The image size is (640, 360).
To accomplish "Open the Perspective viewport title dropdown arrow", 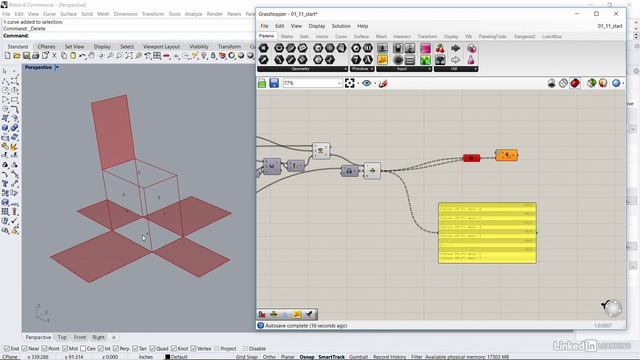I will click(57, 67).
